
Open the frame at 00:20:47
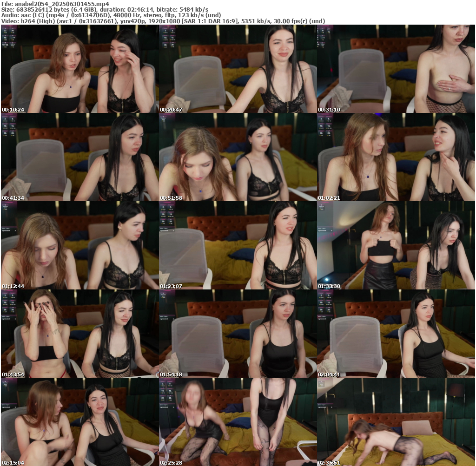[x=238, y=69]
